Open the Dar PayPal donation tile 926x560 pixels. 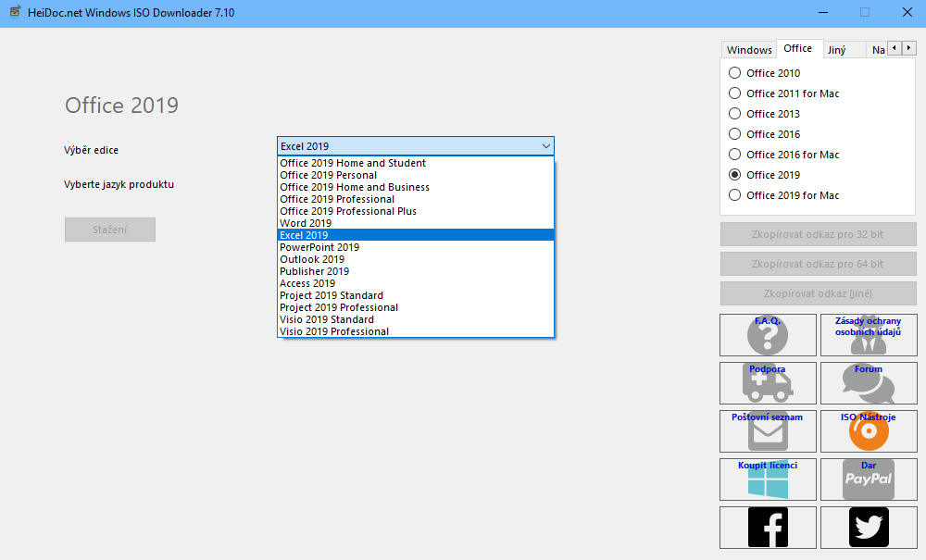tap(869, 479)
